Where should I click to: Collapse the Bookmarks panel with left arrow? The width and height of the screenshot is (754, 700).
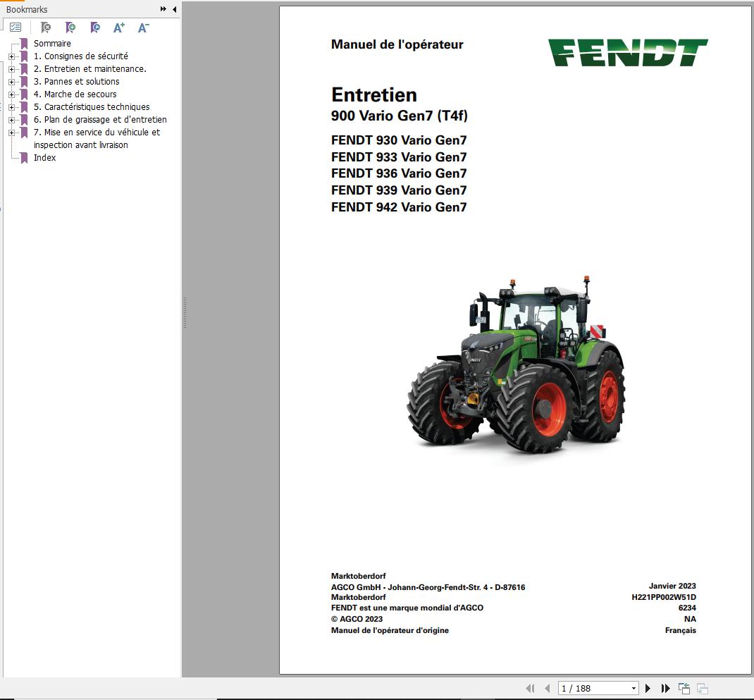click(174, 9)
